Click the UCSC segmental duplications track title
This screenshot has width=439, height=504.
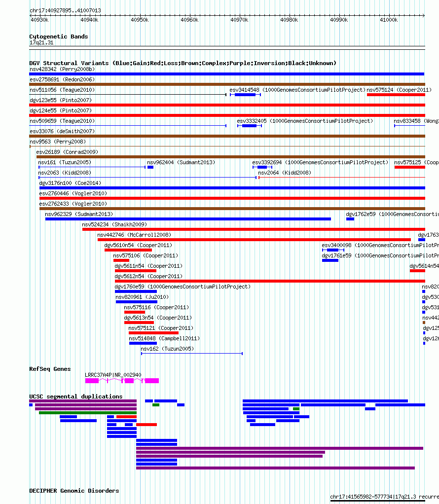pyautogui.click(x=76, y=396)
